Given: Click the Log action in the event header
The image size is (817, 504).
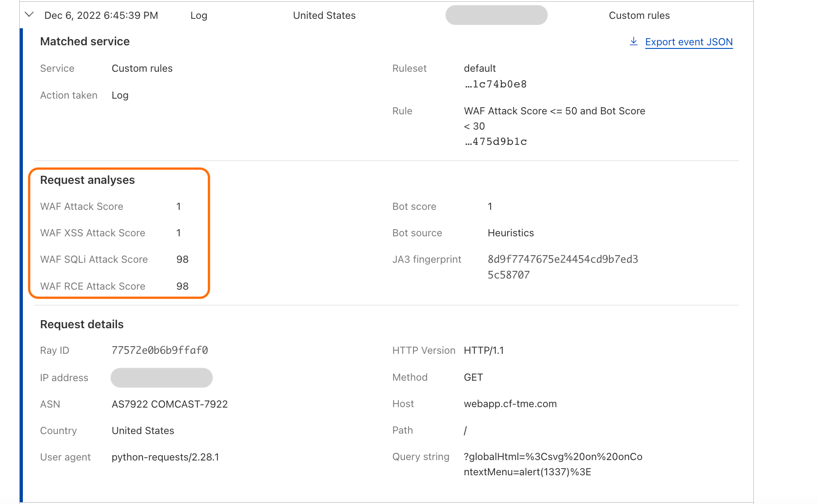Looking at the screenshot, I should [x=199, y=15].
